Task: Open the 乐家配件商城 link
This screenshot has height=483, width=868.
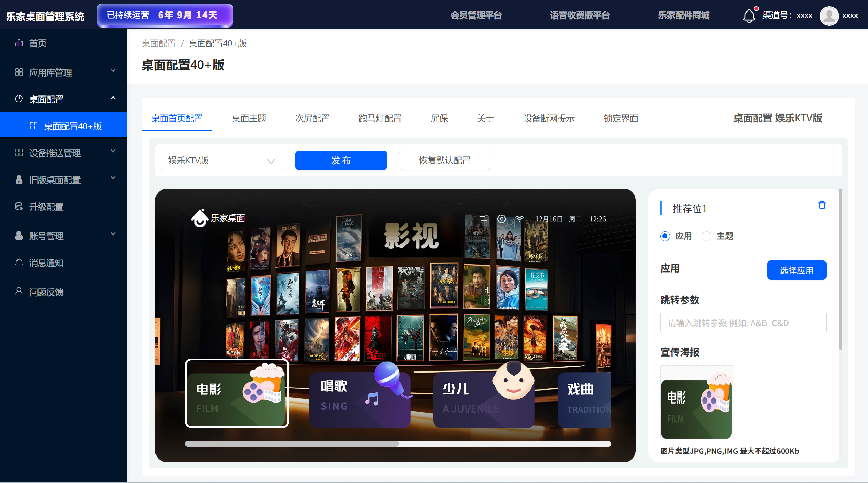Action: (x=684, y=15)
